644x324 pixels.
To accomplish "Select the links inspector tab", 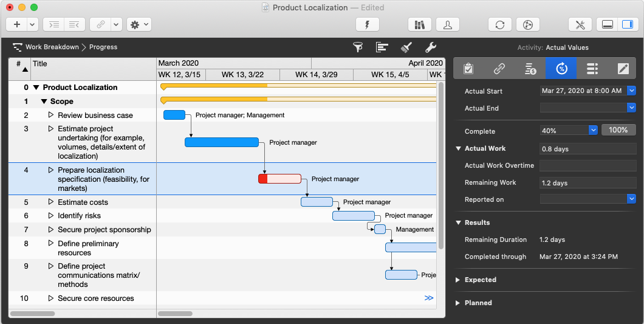I will click(x=499, y=69).
